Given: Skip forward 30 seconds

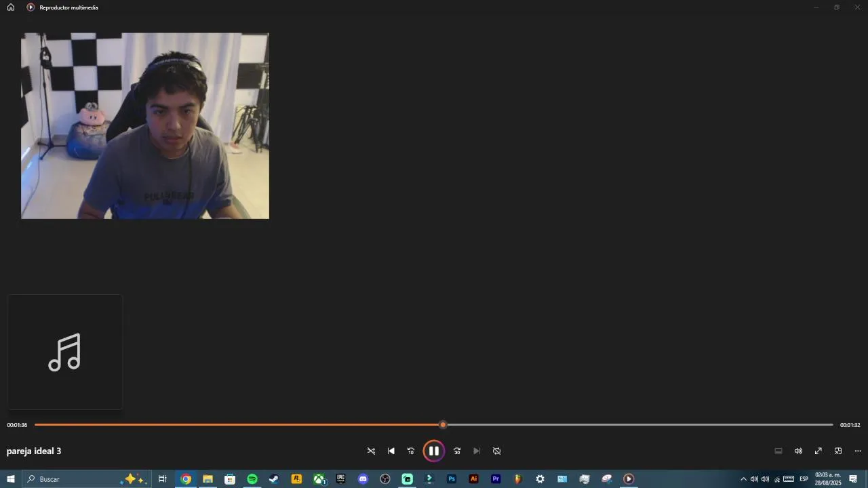Looking at the screenshot, I should (x=457, y=451).
